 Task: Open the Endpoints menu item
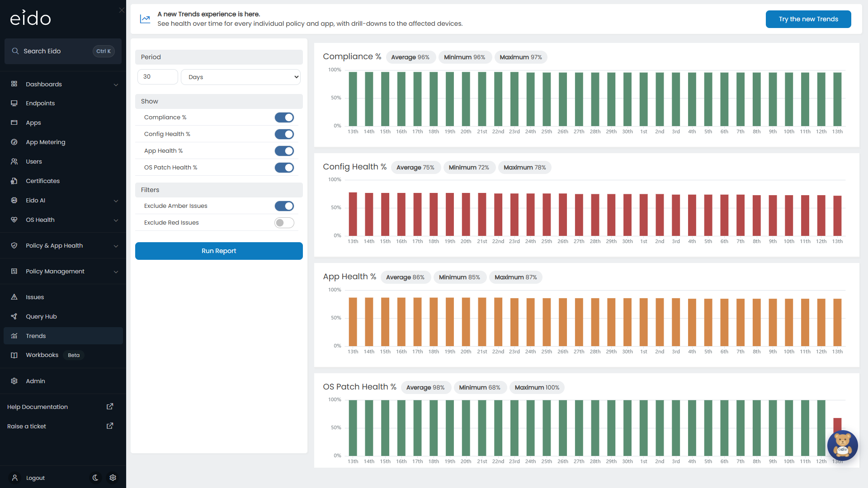(63, 103)
